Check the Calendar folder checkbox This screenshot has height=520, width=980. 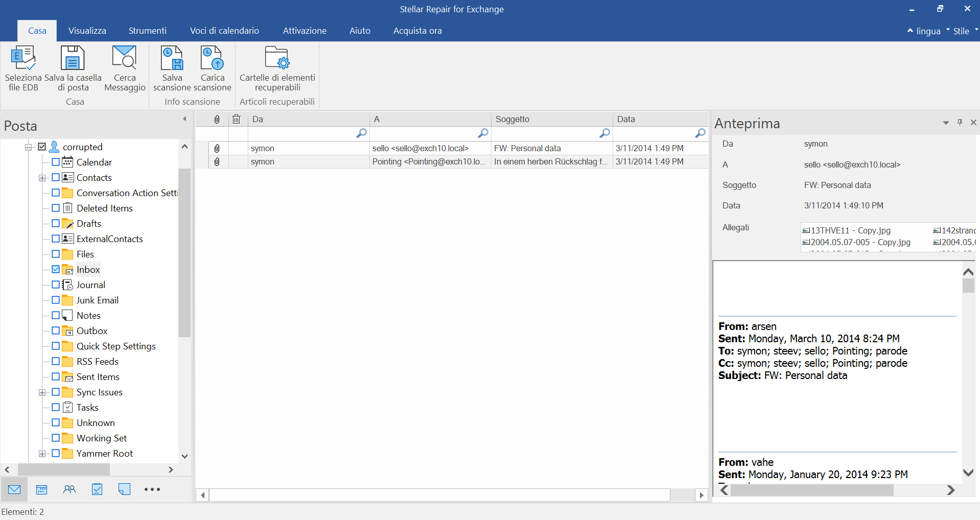tap(56, 162)
